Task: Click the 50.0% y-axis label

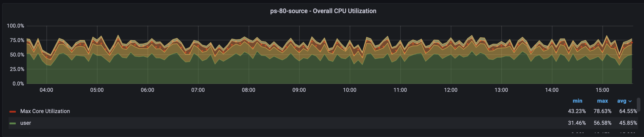Action: (17, 55)
